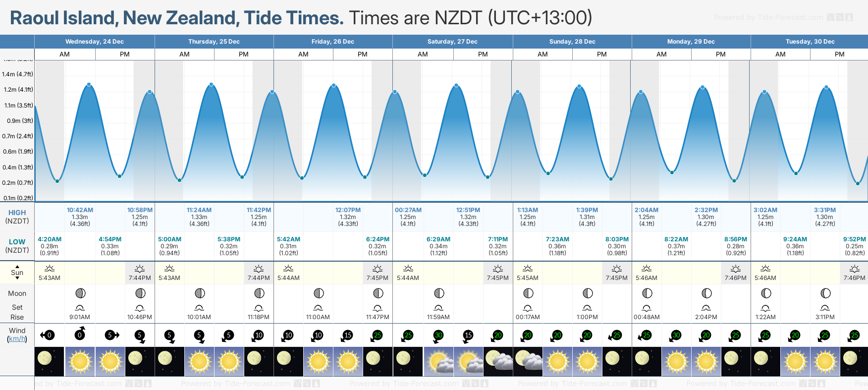
Task: Click the sunset icon above Thursday's 7:44PM
Action: 259,269
